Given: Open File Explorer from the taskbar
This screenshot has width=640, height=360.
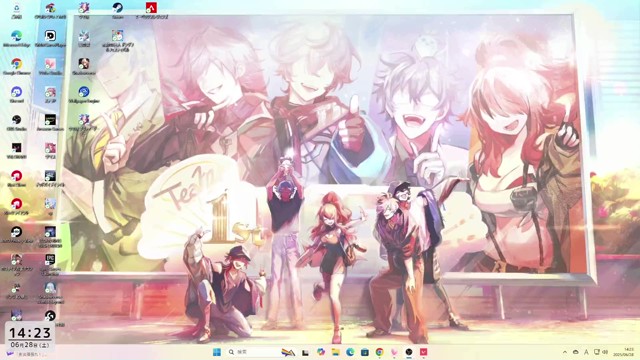Looking at the screenshot, I should (x=336, y=352).
